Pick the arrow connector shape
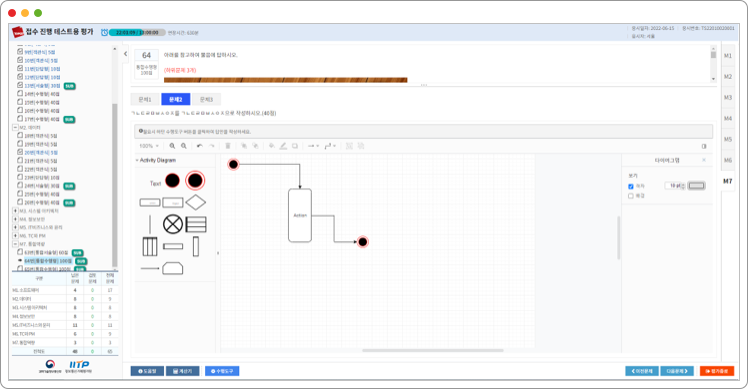This screenshot has width=748, height=389. click(150, 268)
